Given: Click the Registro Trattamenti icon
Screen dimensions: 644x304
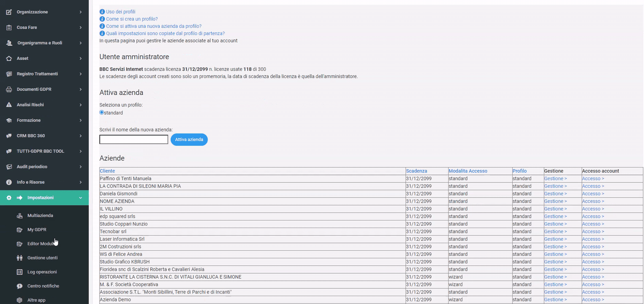Looking at the screenshot, I should [x=9, y=74].
